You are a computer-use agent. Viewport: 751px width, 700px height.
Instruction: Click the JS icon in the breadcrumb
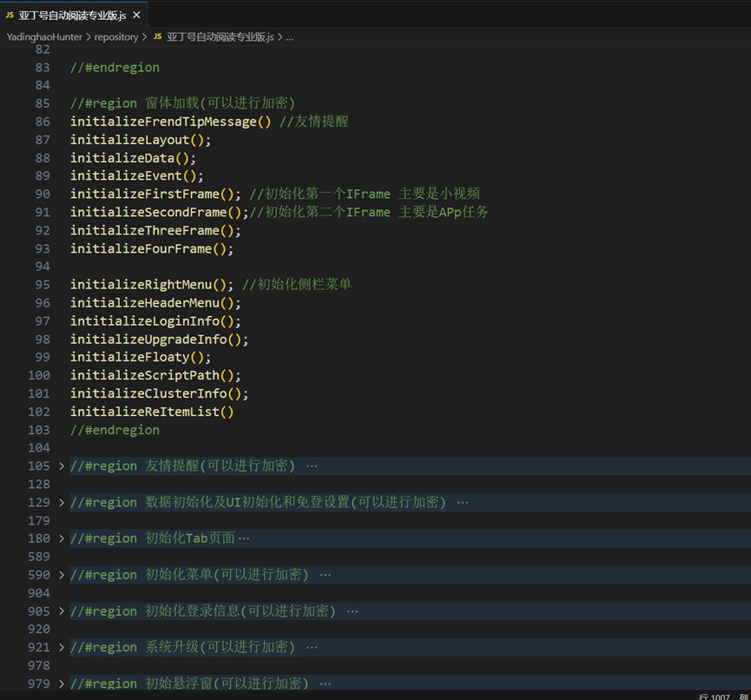point(157,36)
